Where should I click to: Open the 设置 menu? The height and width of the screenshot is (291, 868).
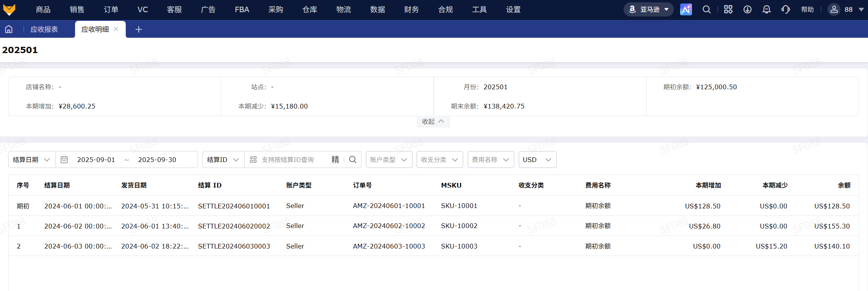coord(513,9)
